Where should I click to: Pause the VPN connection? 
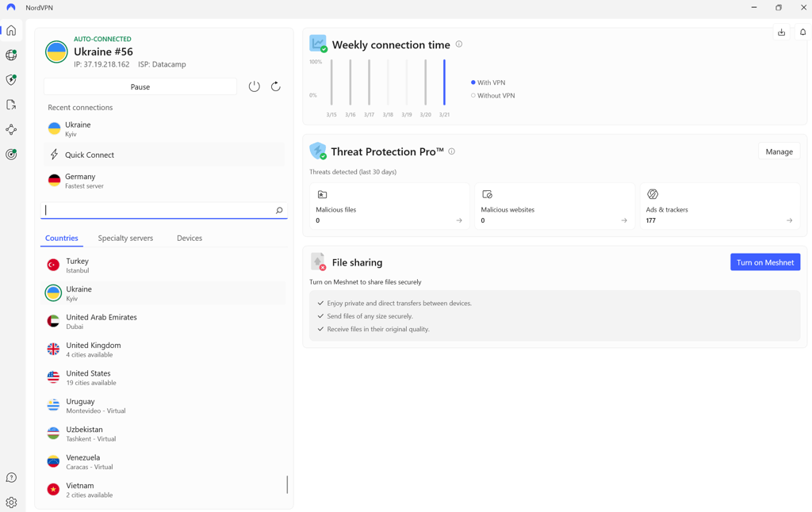[x=140, y=87]
